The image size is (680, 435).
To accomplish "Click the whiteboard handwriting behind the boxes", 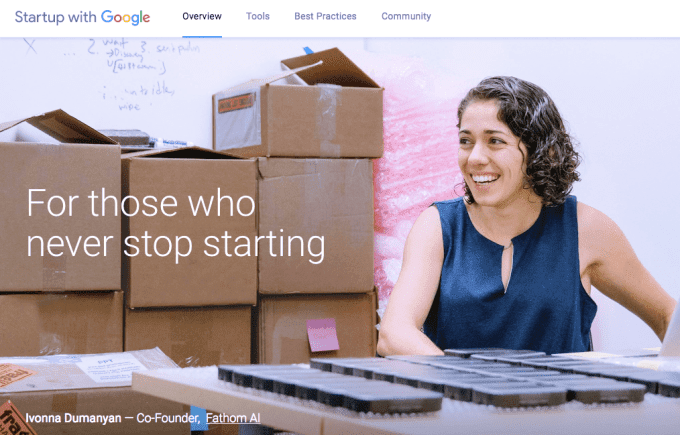I will 130,72.
